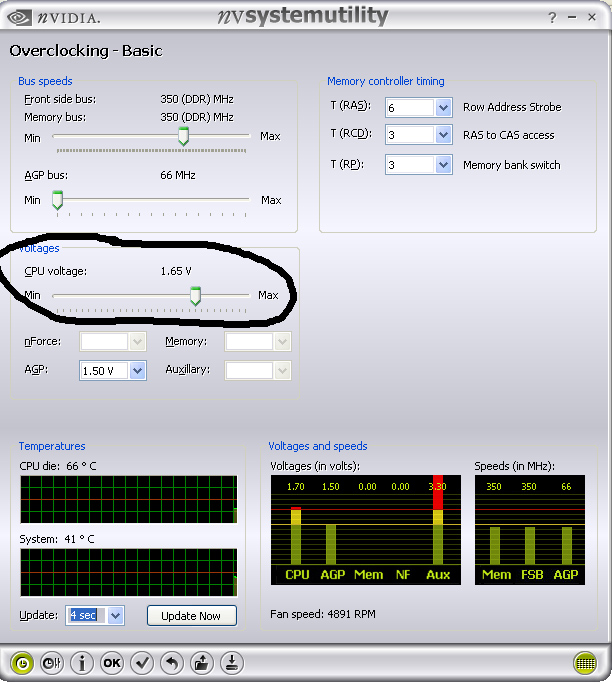Click the 'Fan speed: 4891 RPM' text
Screen dimensions: 612x684
pos(323,614)
